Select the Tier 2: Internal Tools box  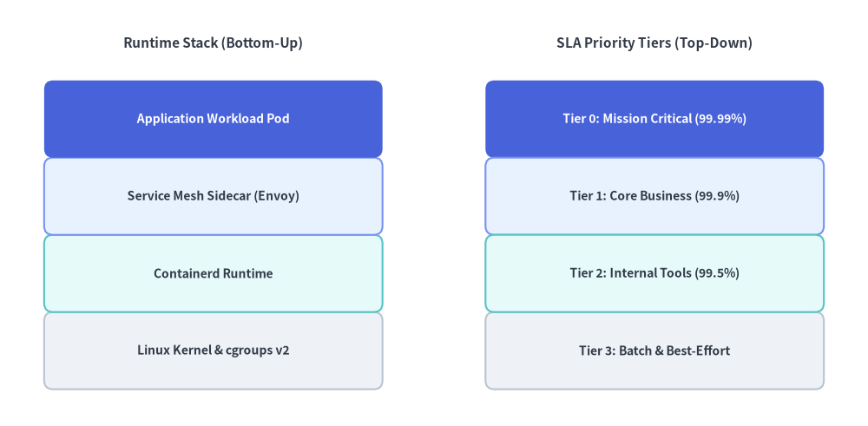(x=654, y=273)
